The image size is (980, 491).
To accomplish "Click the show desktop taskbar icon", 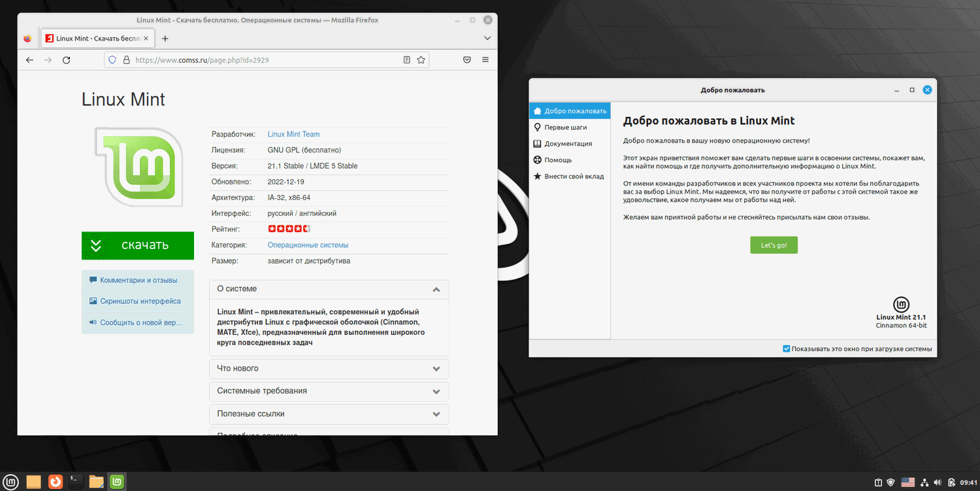I will [34, 482].
